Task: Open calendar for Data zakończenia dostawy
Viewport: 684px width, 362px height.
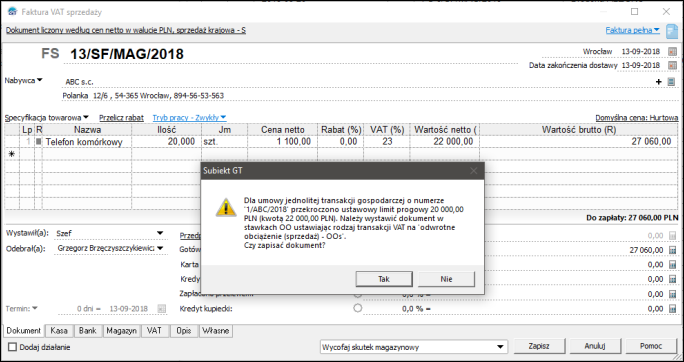Action: (672, 65)
